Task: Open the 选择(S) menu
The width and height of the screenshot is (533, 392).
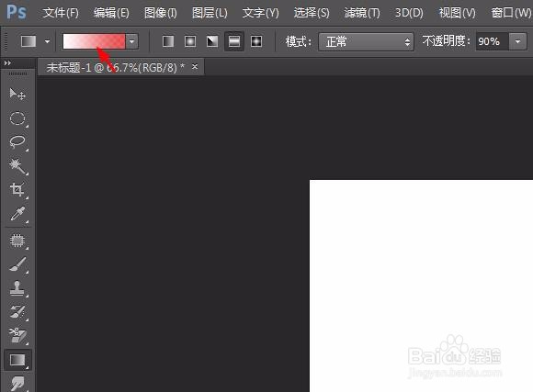Action: (x=312, y=13)
